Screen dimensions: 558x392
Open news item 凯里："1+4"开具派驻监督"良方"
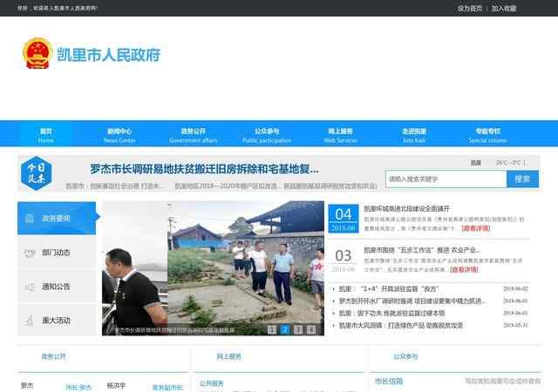click(x=389, y=289)
